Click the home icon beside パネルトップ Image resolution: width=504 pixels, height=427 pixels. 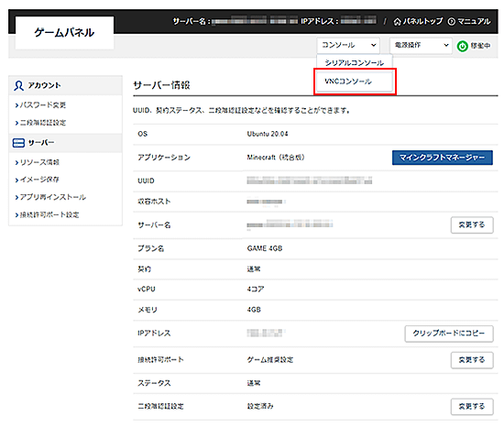coord(398,21)
